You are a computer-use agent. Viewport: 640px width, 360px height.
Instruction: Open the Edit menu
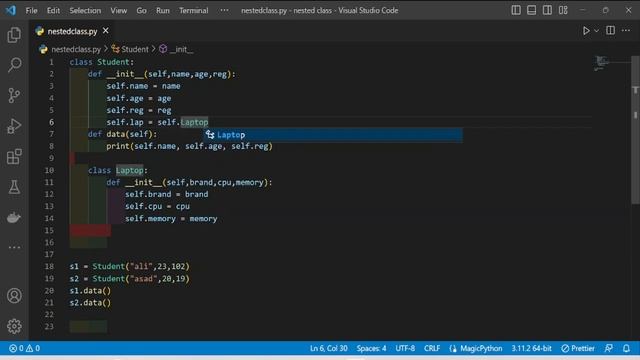pos(53,11)
